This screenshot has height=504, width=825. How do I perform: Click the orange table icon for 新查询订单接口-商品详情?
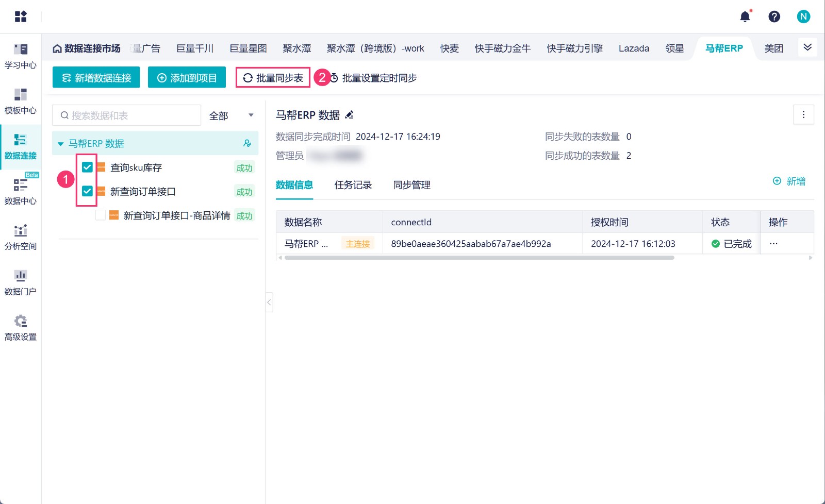pyautogui.click(x=114, y=215)
